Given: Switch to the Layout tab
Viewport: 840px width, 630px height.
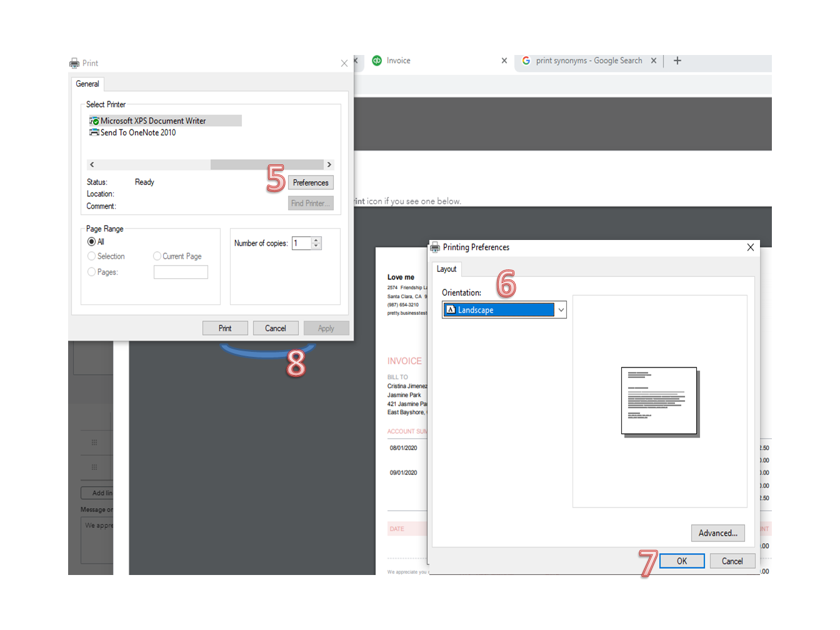Looking at the screenshot, I should pyautogui.click(x=447, y=269).
